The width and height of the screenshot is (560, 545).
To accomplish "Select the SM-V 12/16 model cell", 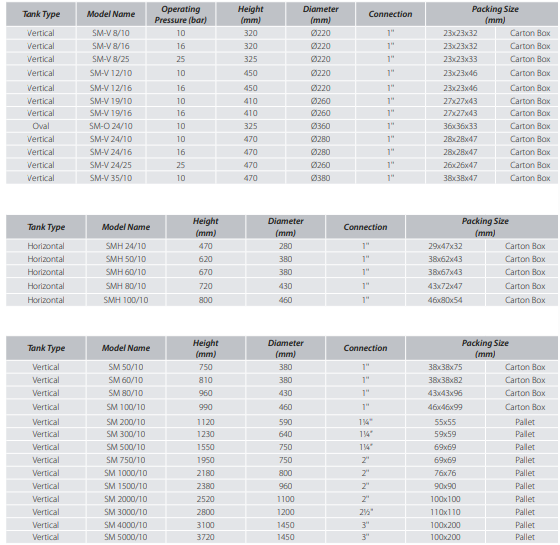I will [111, 88].
